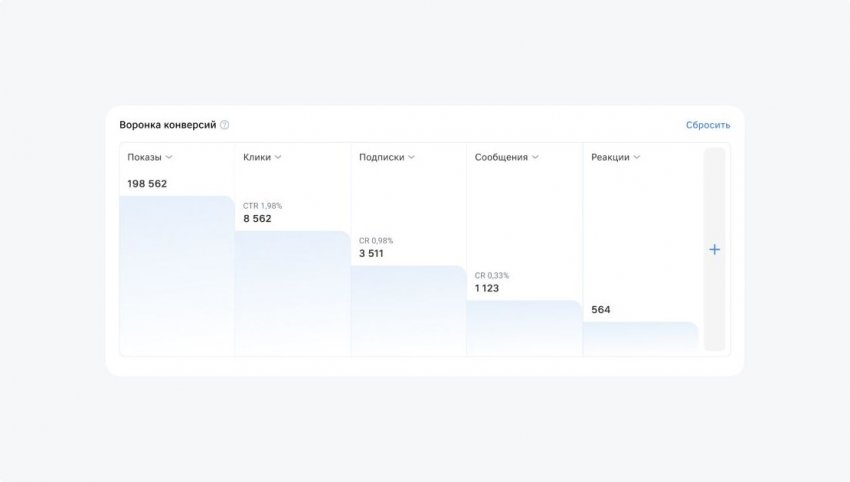Click the 8 562 clicks value
This screenshot has height=482, width=850.
[257, 219]
